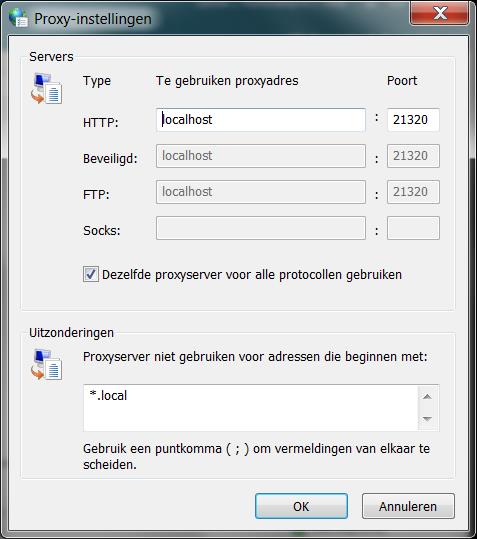Click the HTTP label
Viewport: 477px width, 539px height.
(x=101, y=122)
